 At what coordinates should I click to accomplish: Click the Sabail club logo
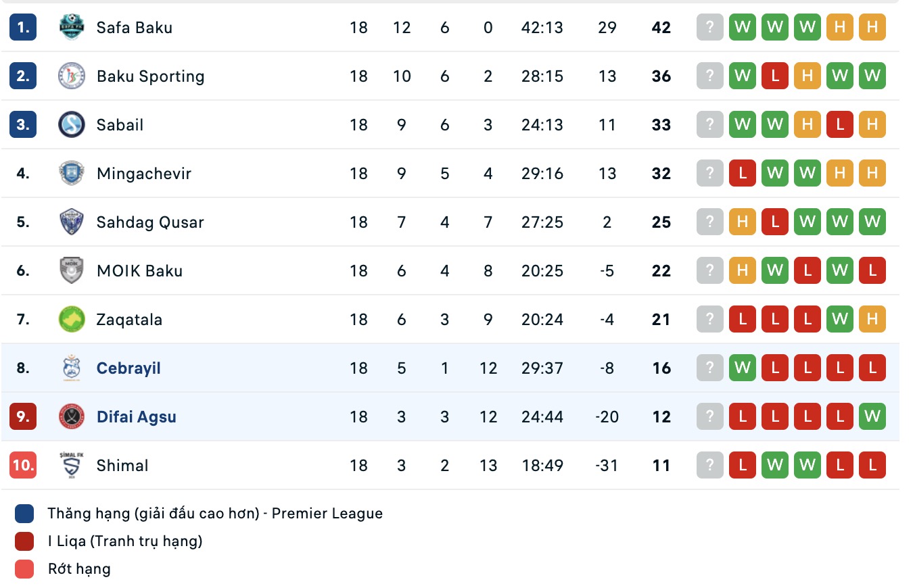pyautogui.click(x=72, y=125)
